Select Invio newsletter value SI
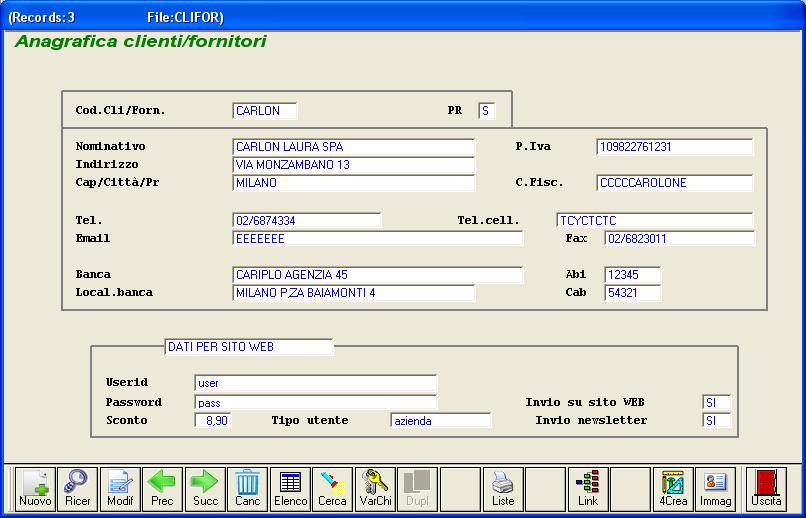This screenshot has height=518, width=806. point(717,421)
